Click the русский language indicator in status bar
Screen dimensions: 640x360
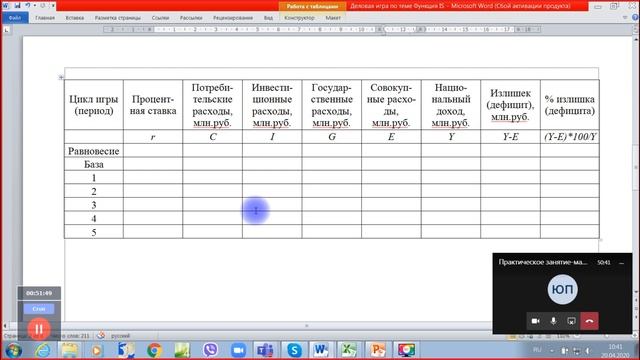pyautogui.click(x=120, y=336)
